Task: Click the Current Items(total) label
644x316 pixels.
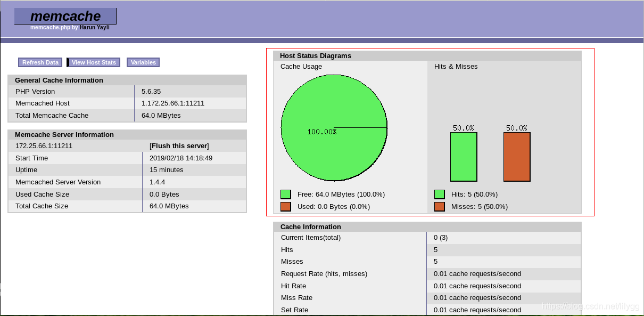Action: click(x=311, y=238)
